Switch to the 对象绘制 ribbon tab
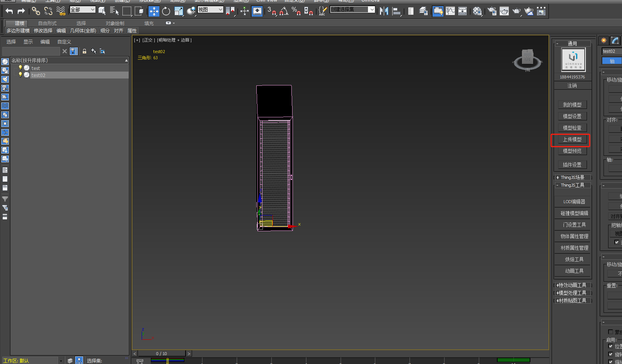Screen dimensions: 622x364 coord(115,23)
